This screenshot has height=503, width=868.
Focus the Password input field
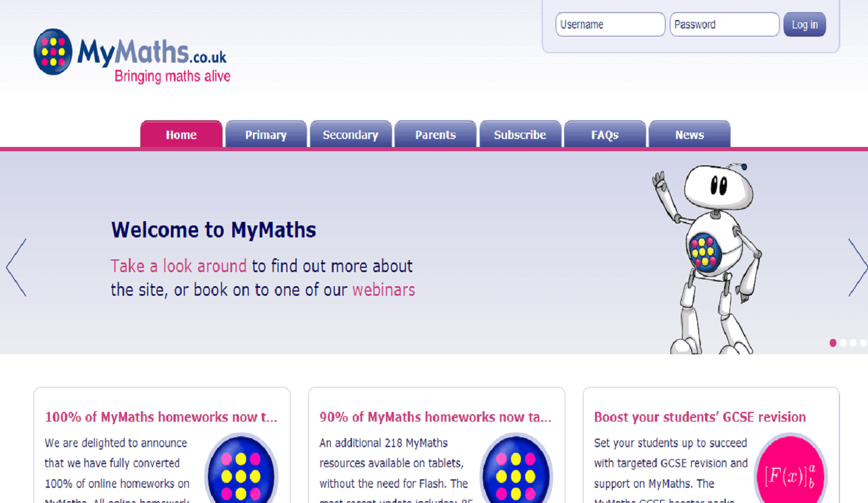[724, 25]
